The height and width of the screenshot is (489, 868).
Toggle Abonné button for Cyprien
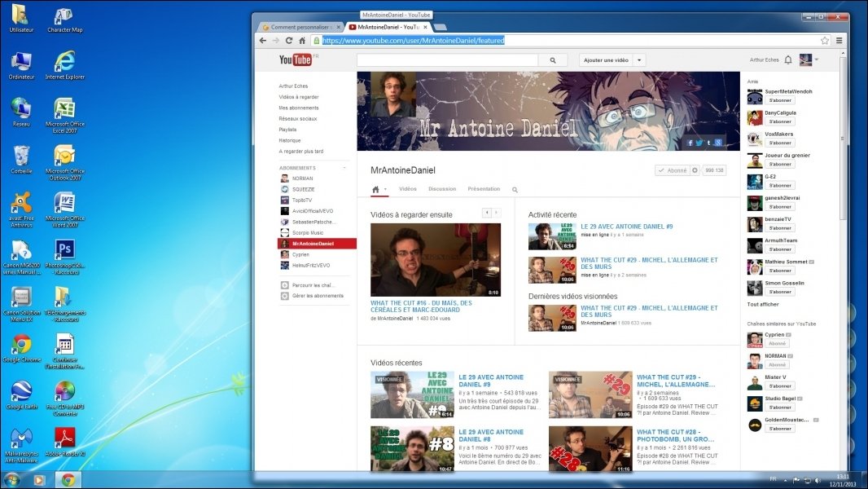coord(778,344)
